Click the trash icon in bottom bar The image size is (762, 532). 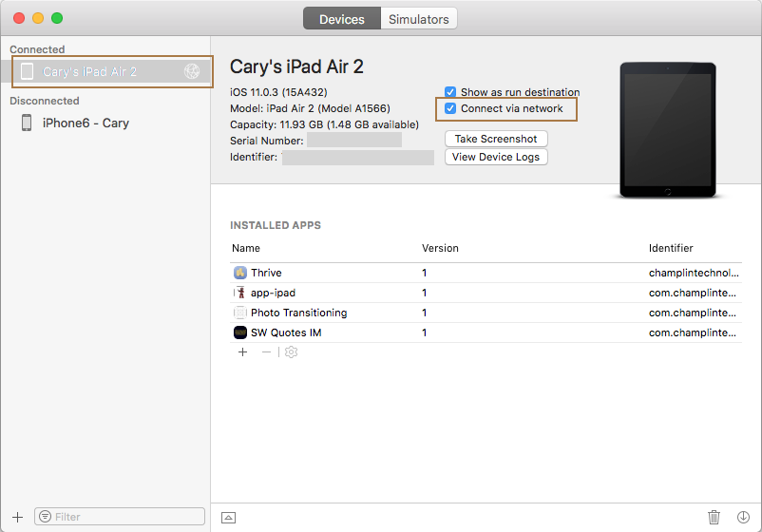714,517
